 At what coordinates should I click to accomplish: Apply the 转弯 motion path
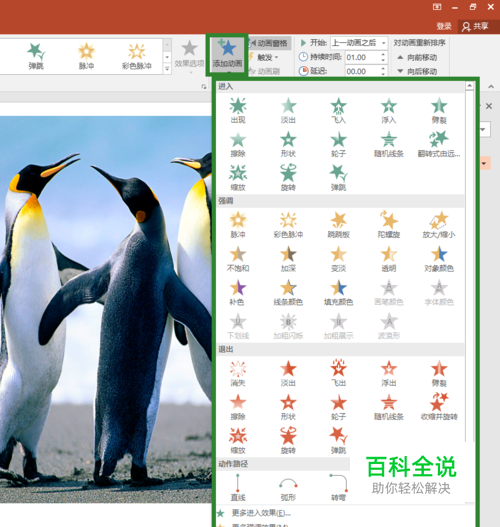(x=338, y=488)
